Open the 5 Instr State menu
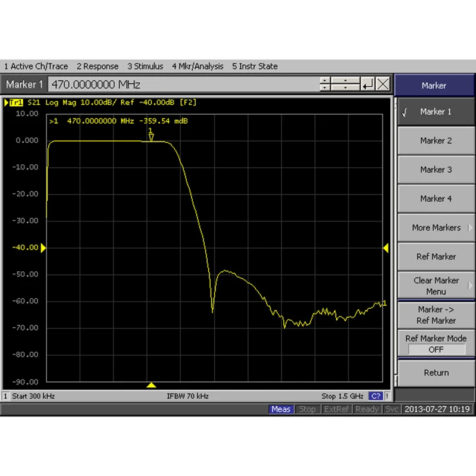This screenshot has height=476, width=476. tap(255, 66)
